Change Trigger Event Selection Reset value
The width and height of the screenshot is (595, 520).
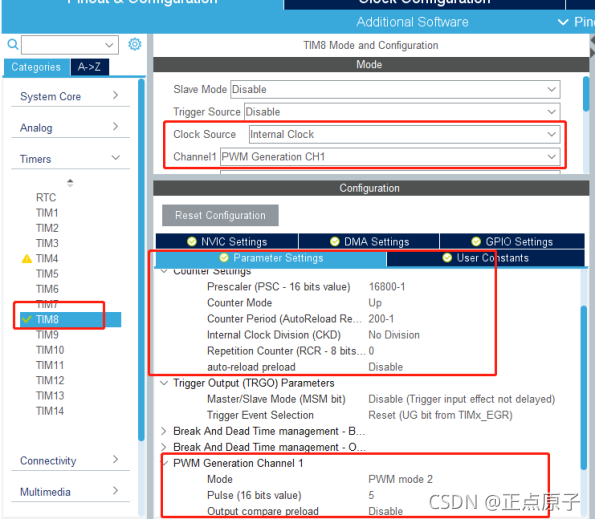tap(440, 415)
